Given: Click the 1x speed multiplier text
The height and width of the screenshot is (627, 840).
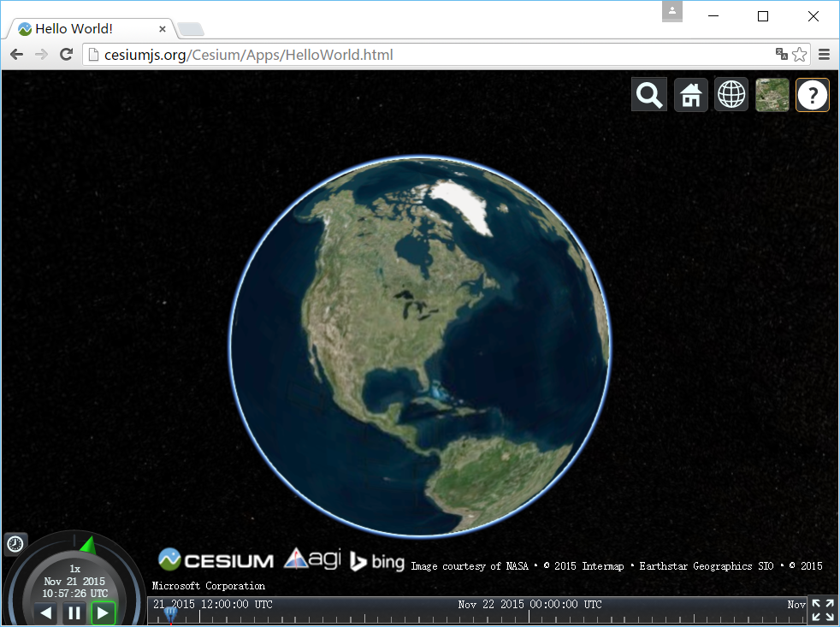Looking at the screenshot, I should [75, 569].
